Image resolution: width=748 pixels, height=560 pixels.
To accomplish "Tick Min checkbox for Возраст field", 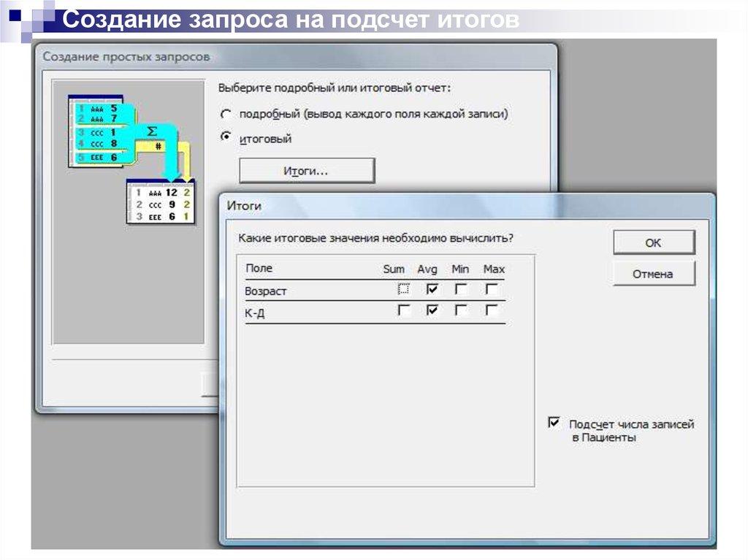I will 461,289.
